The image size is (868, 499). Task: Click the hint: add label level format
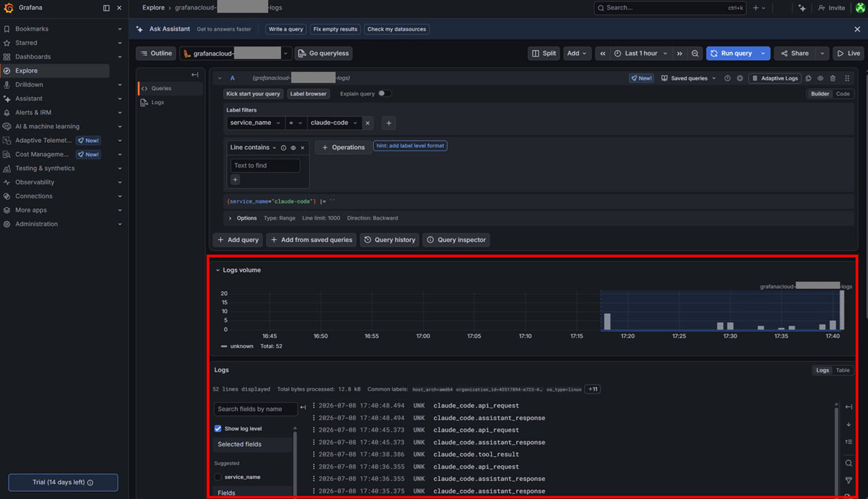pyautogui.click(x=410, y=146)
